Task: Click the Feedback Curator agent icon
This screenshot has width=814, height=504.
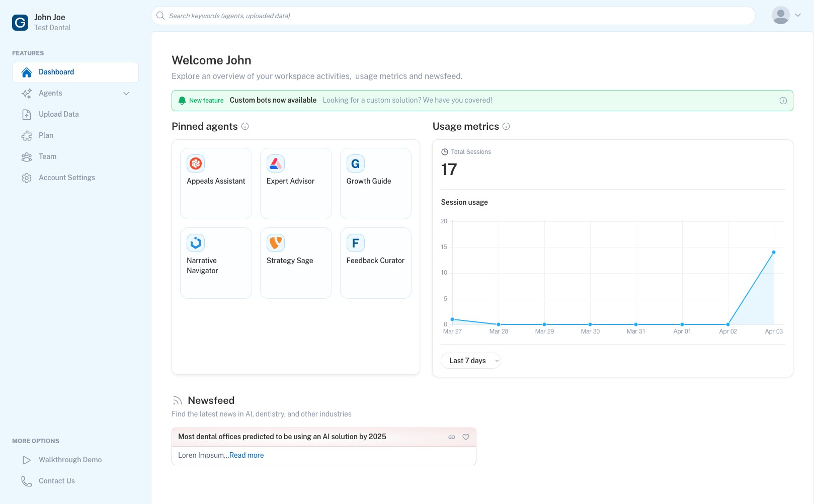Action: 355,243
